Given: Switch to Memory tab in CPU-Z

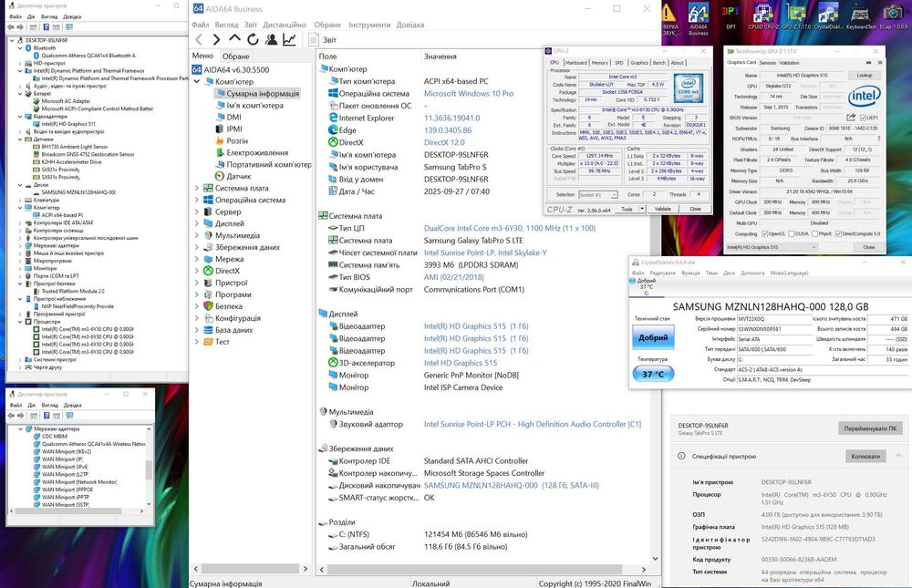Looking at the screenshot, I should click(x=600, y=63).
